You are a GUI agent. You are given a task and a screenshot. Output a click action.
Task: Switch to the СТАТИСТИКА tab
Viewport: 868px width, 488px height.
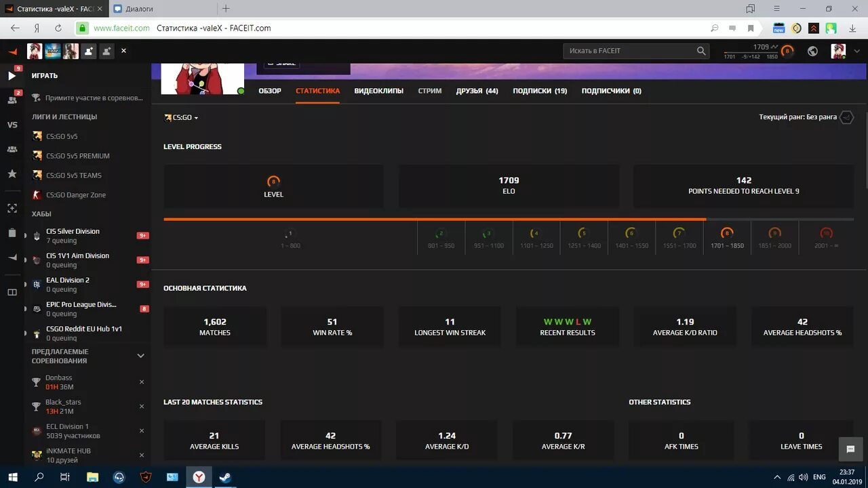tap(318, 91)
